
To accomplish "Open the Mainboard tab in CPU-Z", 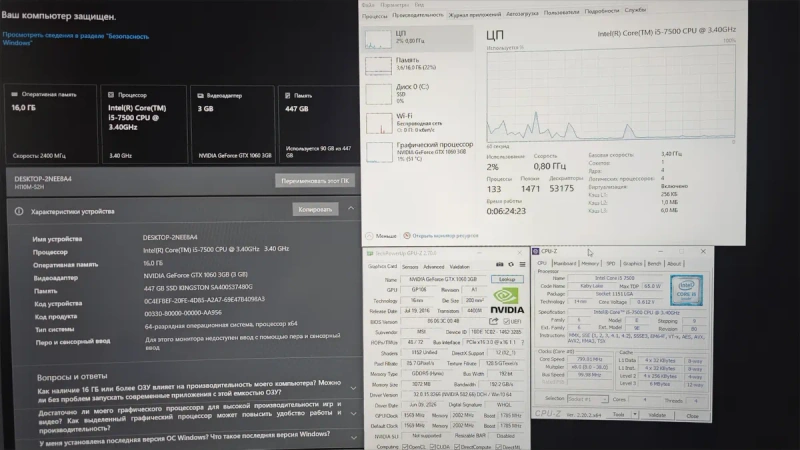I will pos(564,264).
